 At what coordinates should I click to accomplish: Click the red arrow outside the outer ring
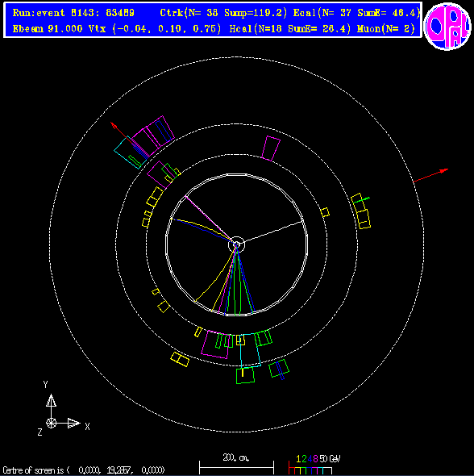coord(430,175)
